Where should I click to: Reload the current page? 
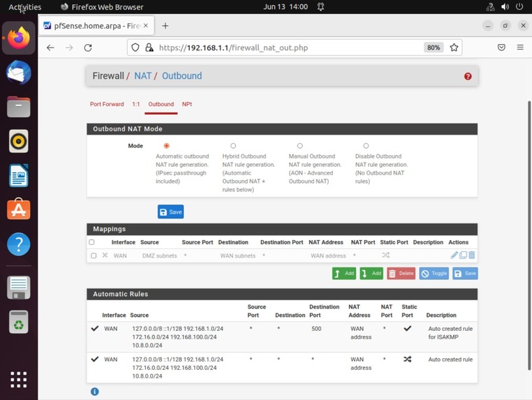[x=88, y=47]
